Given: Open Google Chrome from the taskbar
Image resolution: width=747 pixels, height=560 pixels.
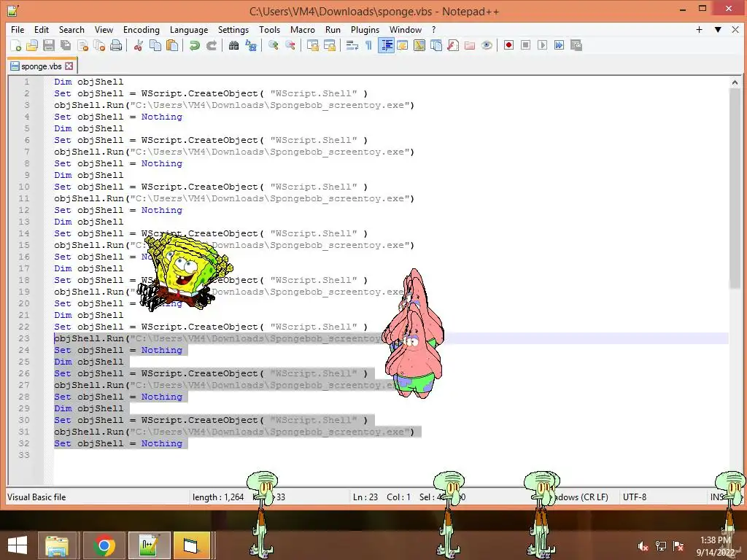Looking at the screenshot, I should tap(104, 545).
